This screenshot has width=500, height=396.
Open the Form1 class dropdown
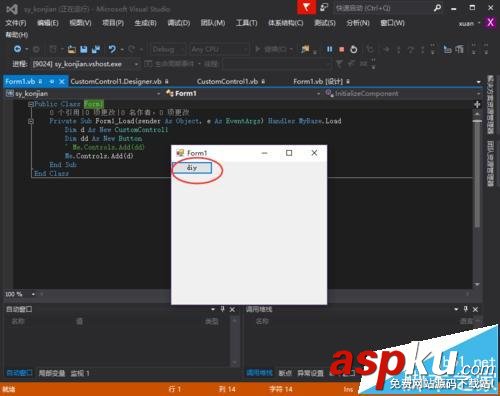318,94
